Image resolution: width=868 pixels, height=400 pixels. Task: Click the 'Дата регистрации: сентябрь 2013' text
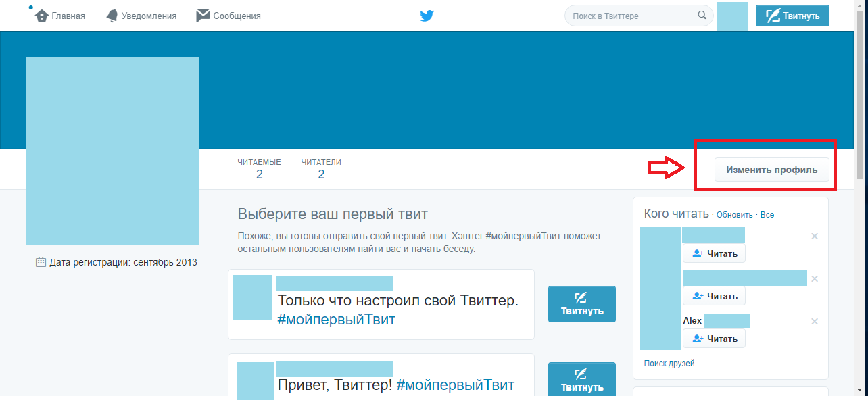point(124,262)
